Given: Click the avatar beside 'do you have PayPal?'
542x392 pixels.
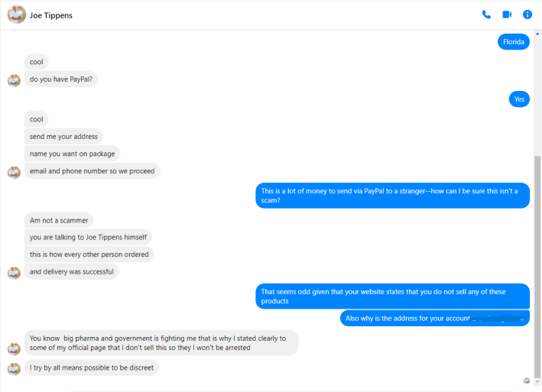Looking at the screenshot, I should click(x=14, y=79).
